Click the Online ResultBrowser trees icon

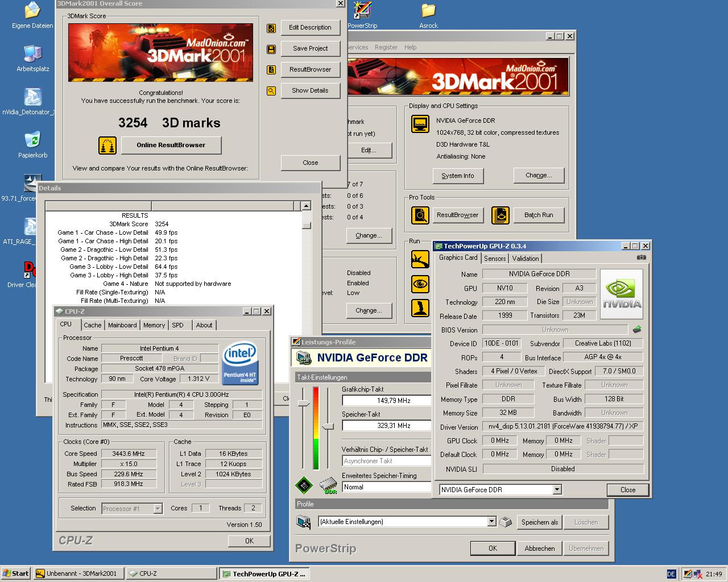click(107, 145)
